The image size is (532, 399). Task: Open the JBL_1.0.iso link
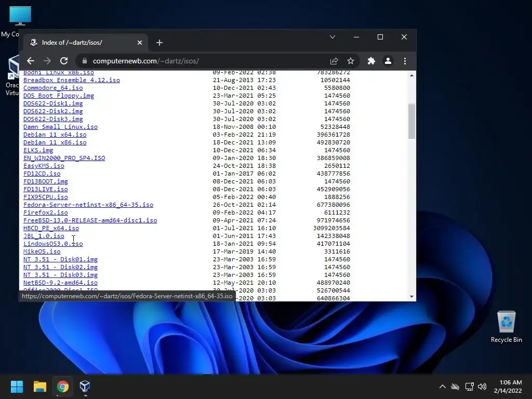coord(44,236)
